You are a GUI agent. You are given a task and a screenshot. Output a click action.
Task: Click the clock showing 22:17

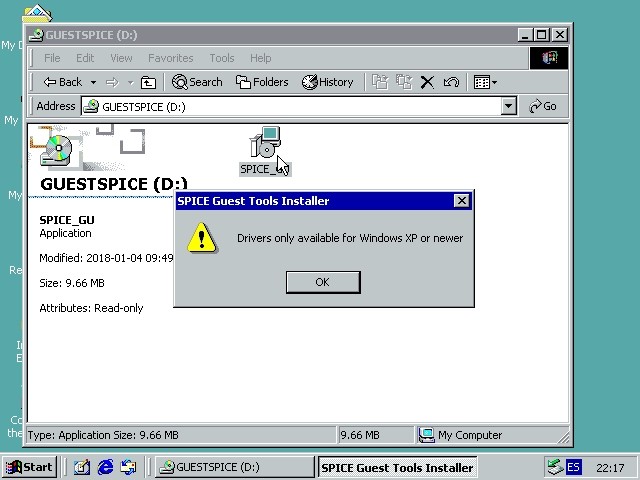point(610,468)
